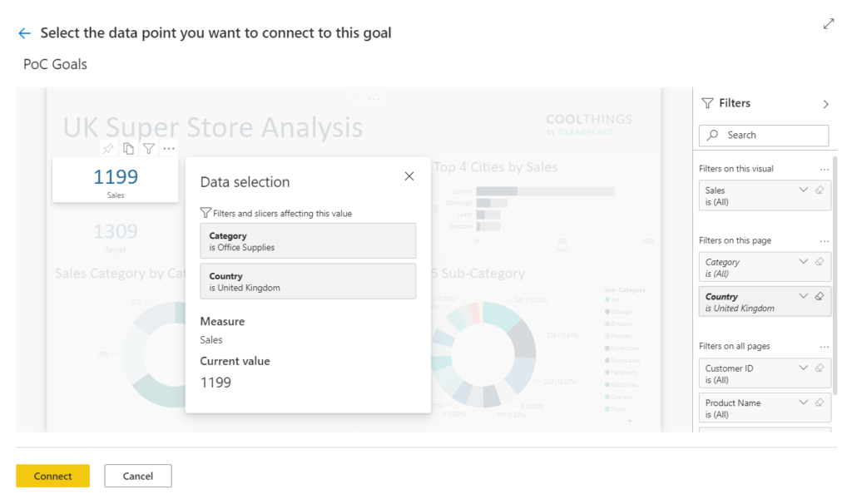This screenshot has height=504, width=852.
Task: Click the PoC Goals title
Action: (x=55, y=64)
